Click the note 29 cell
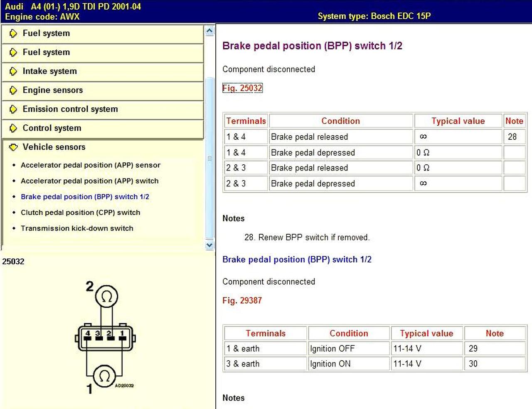Viewport: 532px width, 409px height. pyautogui.click(x=495, y=349)
